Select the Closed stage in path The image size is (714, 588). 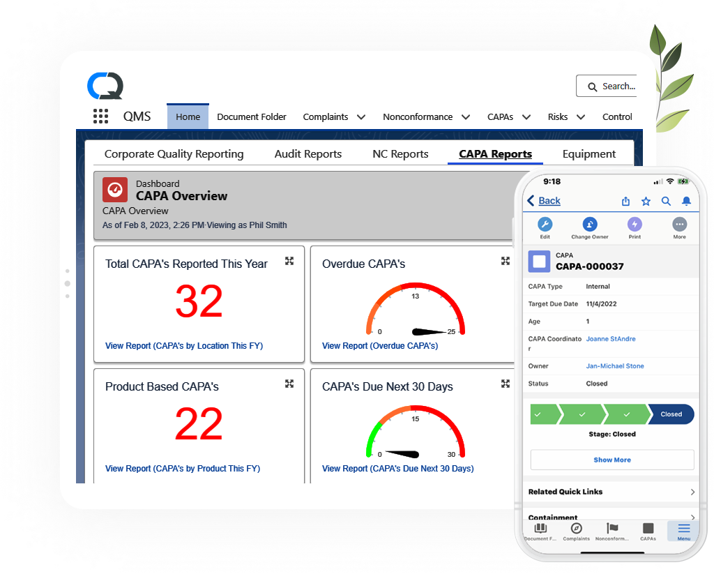(x=671, y=414)
